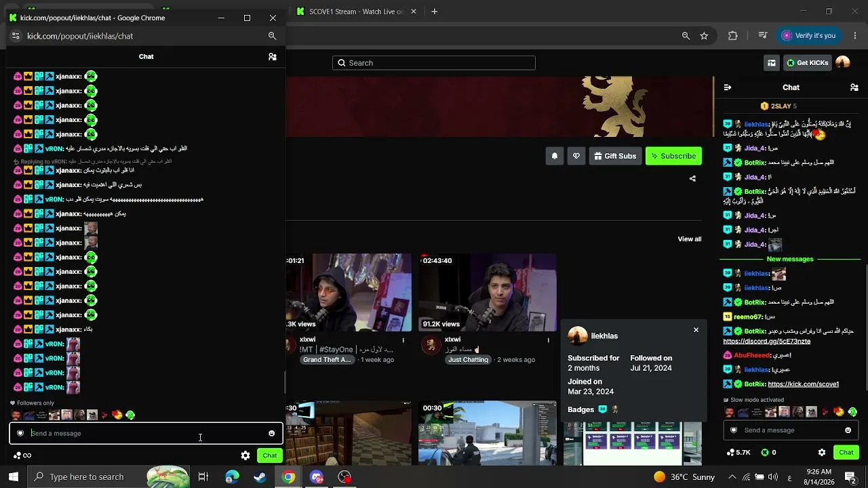Image resolution: width=868 pixels, height=488 pixels.
Task: Open kick.com/scove1 link in chat
Action: 803,384
